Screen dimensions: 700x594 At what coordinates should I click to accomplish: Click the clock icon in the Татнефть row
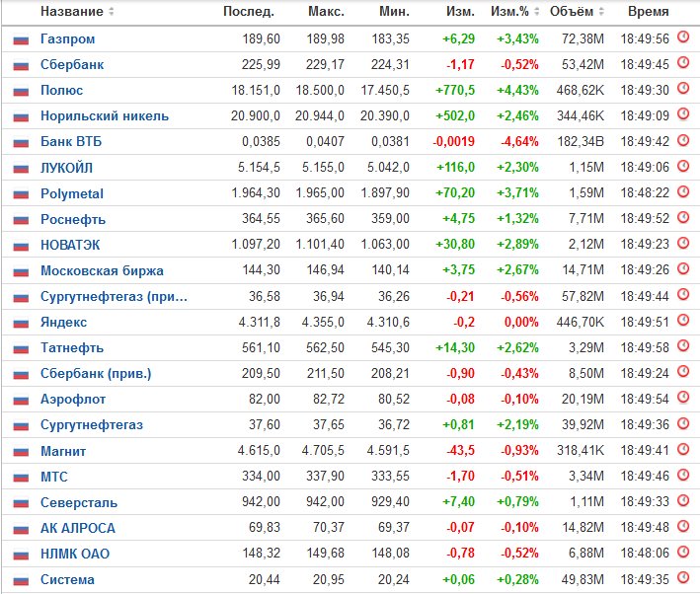tap(683, 346)
